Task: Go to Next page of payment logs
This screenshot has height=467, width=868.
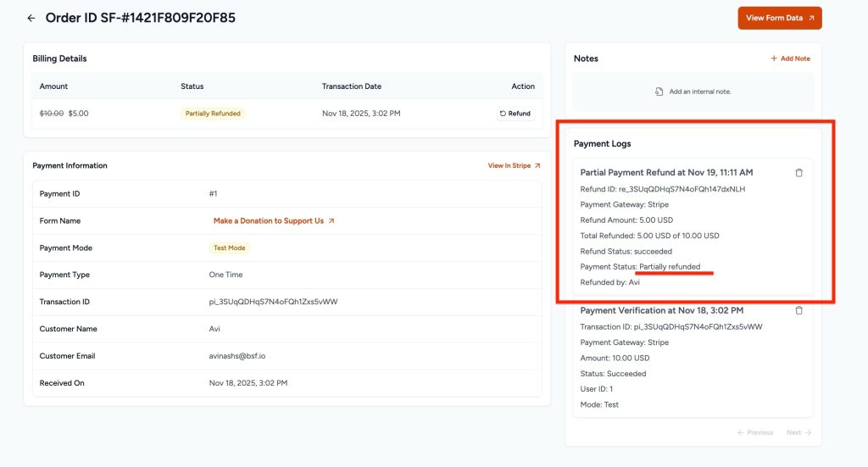Action: click(798, 432)
